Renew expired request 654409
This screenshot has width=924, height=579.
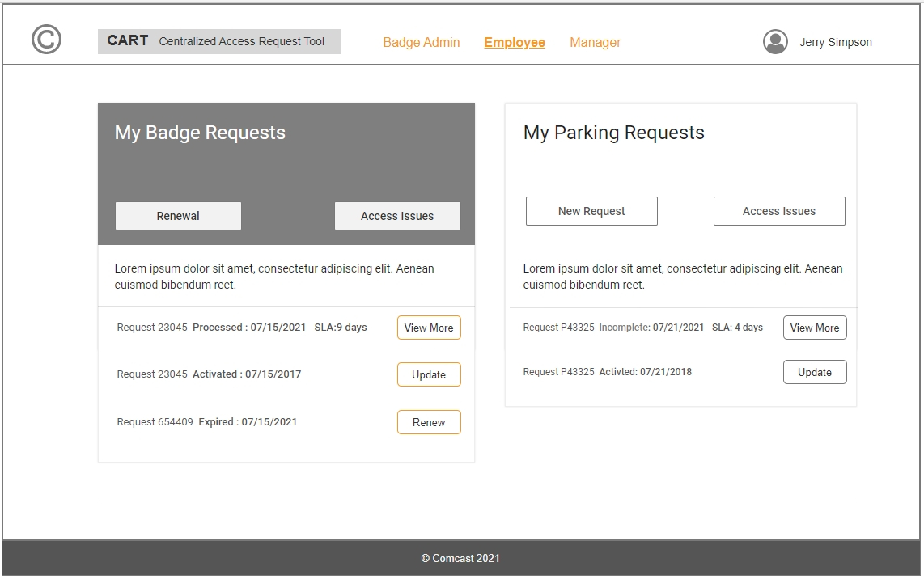click(x=429, y=422)
